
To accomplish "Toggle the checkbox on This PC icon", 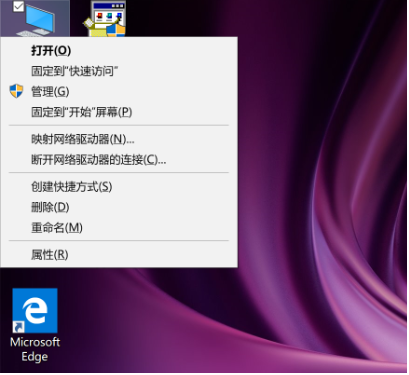I will [18, 6].
